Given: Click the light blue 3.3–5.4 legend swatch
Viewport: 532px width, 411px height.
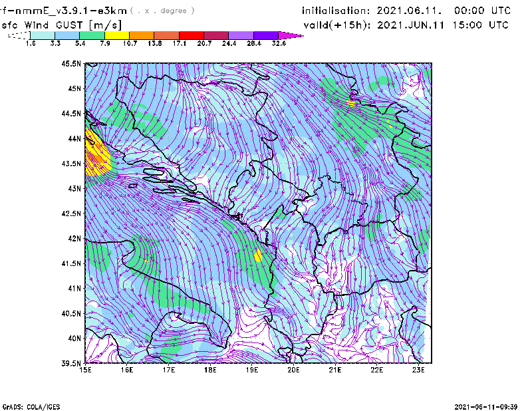Looking at the screenshot, I should 67,35.
